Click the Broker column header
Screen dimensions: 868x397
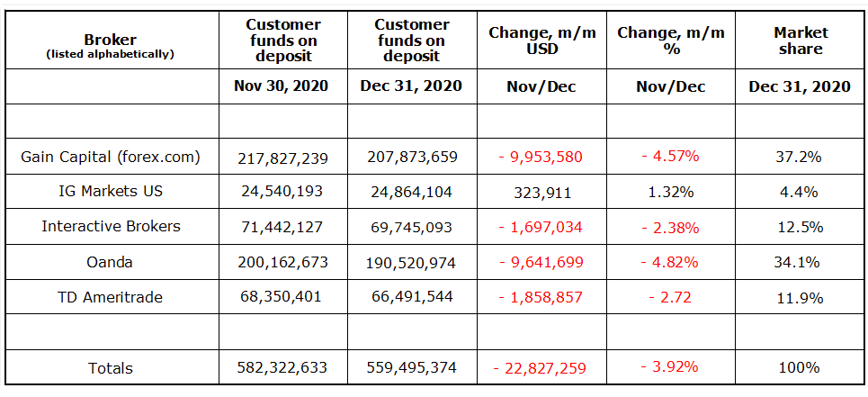point(111,40)
